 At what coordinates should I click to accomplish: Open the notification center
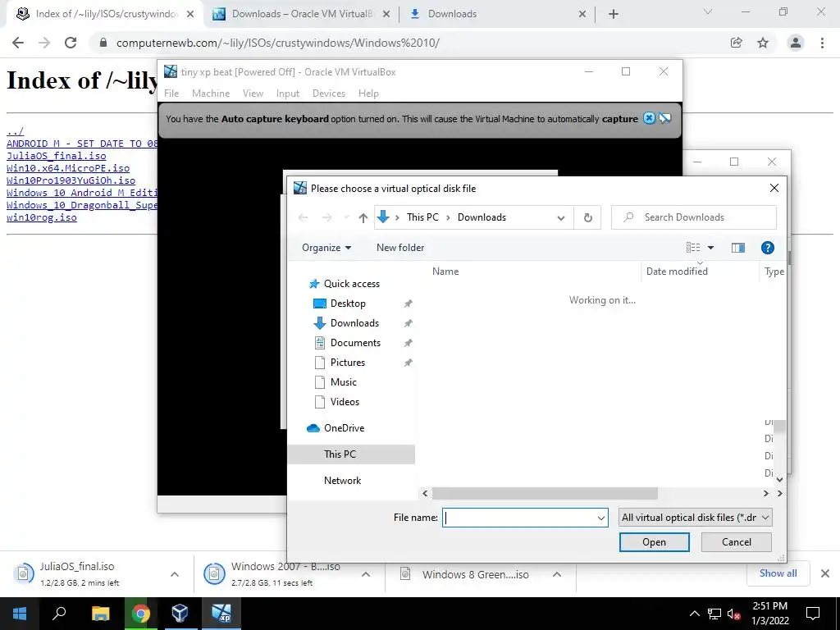pyautogui.click(x=813, y=614)
